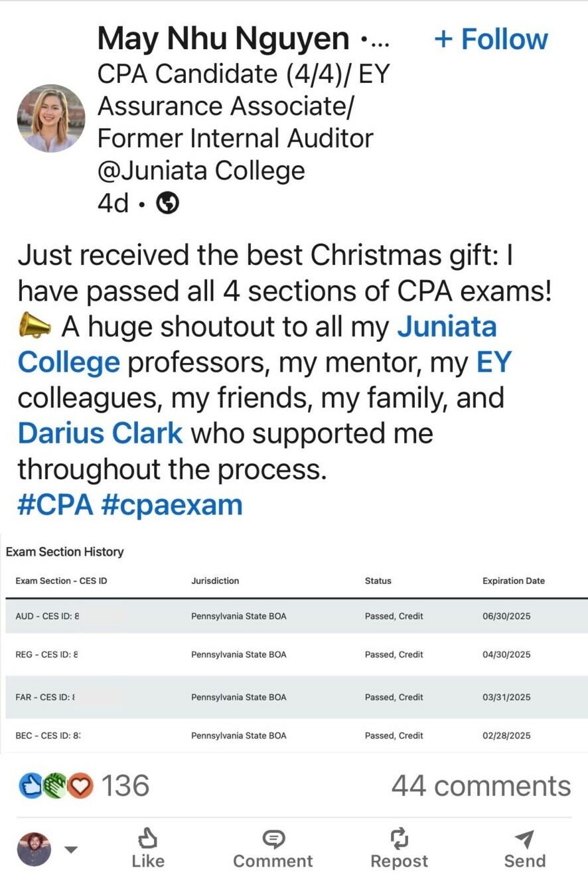588x892 pixels.
Task: Open the EY company link
Action: [494, 362]
